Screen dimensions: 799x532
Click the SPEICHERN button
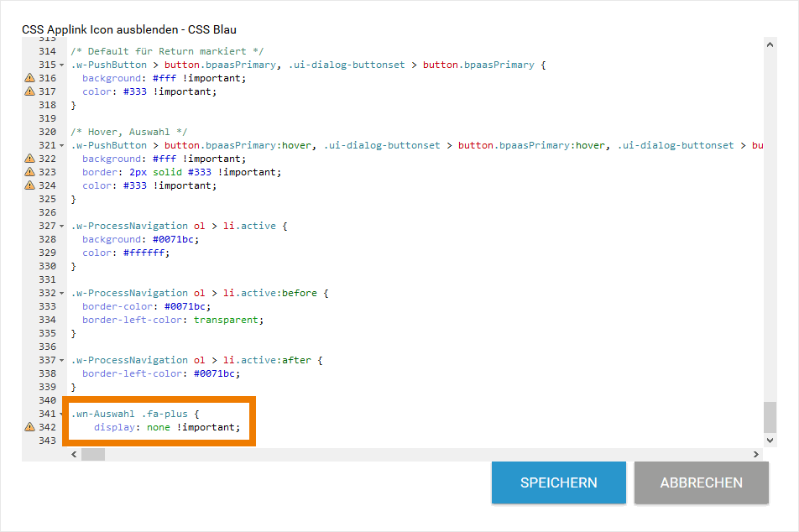(x=558, y=482)
